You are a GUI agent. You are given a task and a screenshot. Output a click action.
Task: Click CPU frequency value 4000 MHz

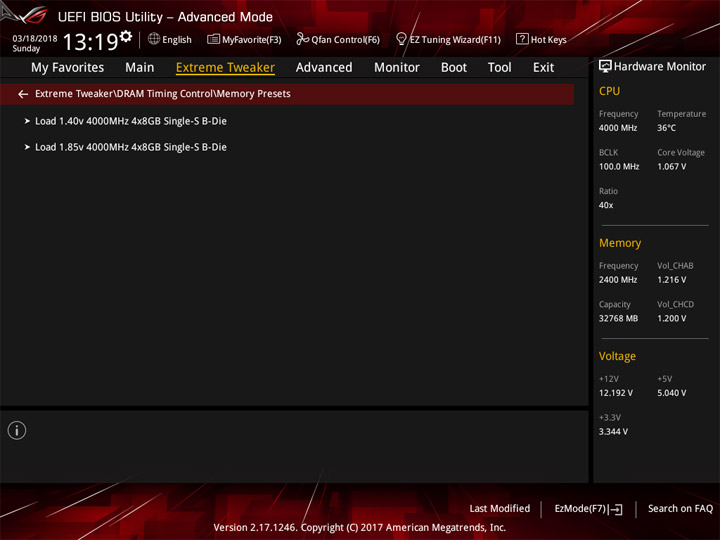click(618, 128)
